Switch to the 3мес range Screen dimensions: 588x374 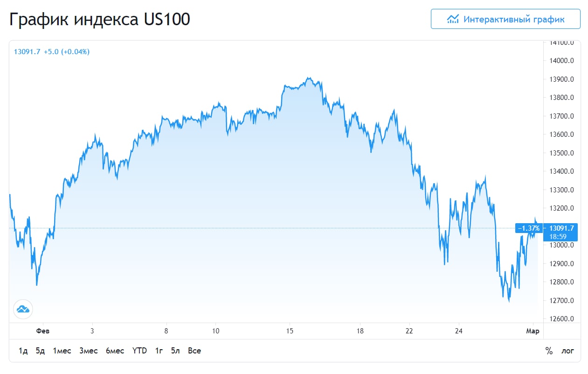point(89,351)
